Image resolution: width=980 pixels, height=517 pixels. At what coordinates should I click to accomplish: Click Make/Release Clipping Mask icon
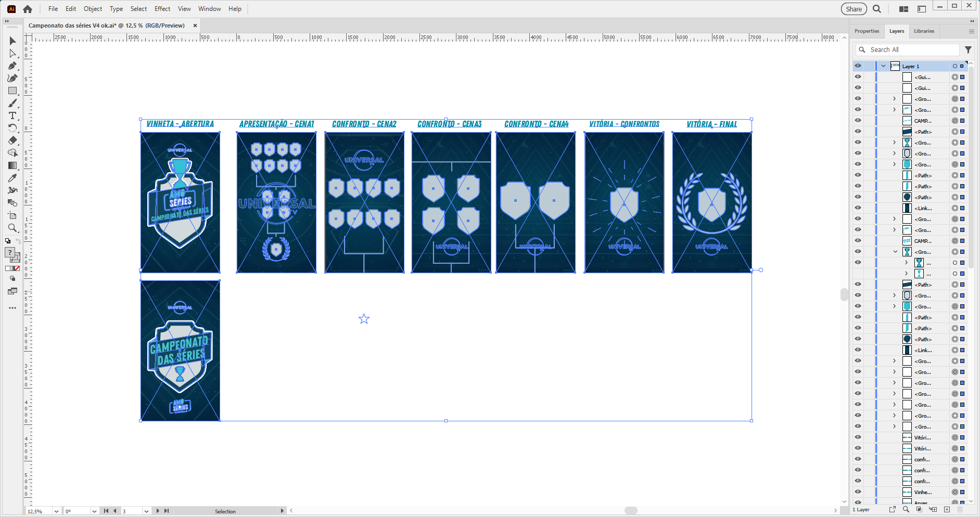coord(920,510)
